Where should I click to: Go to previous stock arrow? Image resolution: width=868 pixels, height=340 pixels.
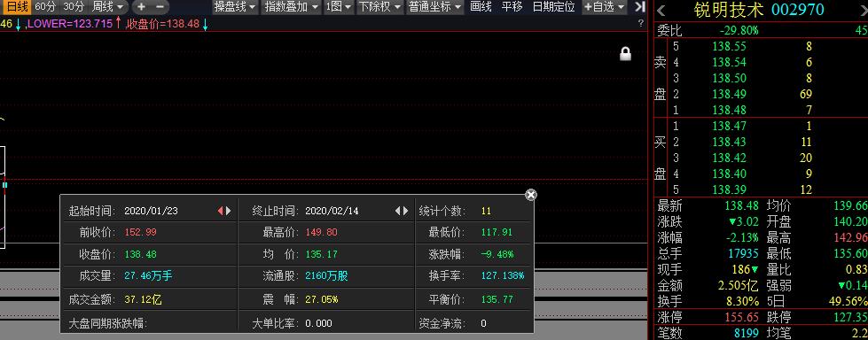pos(661,10)
